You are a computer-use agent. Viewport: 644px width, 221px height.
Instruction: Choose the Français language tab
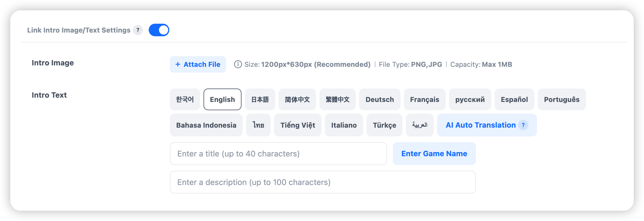(x=424, y=99)
